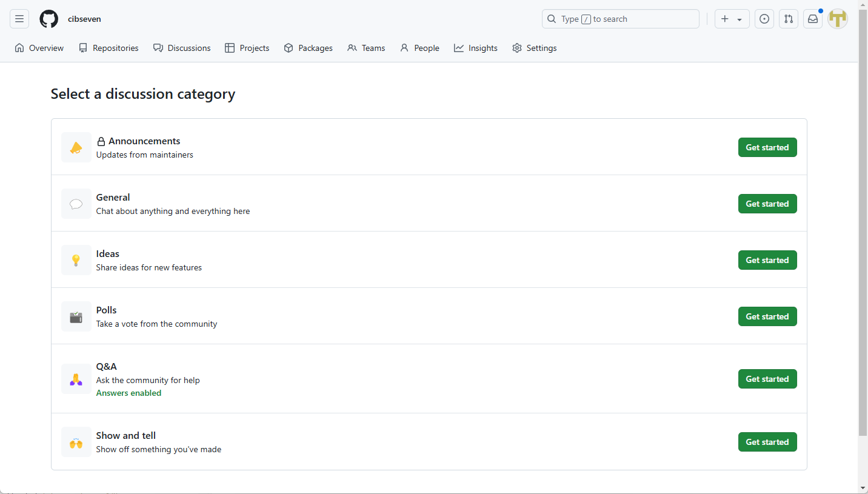Open the Insights page
This screenshot has height=494, width=868.
(476, 48)
